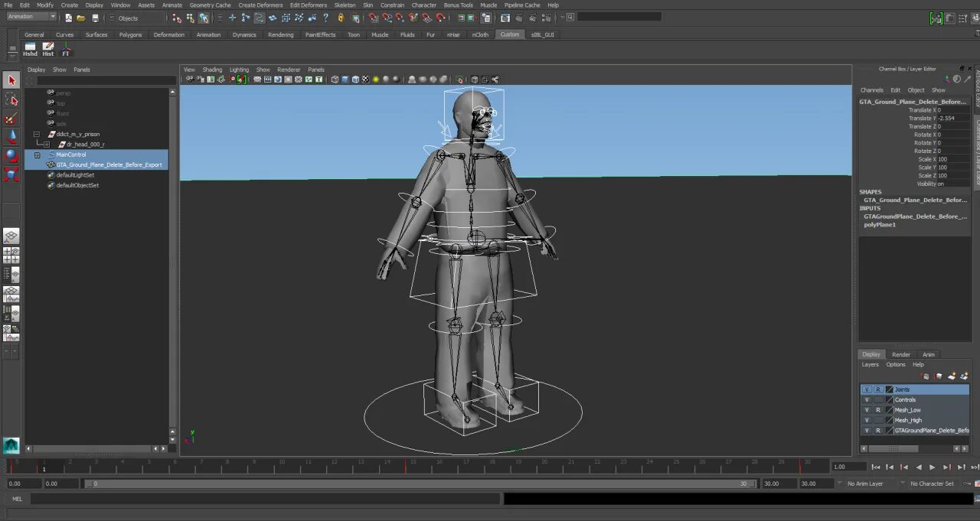The image size is (980, 521).
Task: Activate the Lasso select tool
Action: click(11, 99)
